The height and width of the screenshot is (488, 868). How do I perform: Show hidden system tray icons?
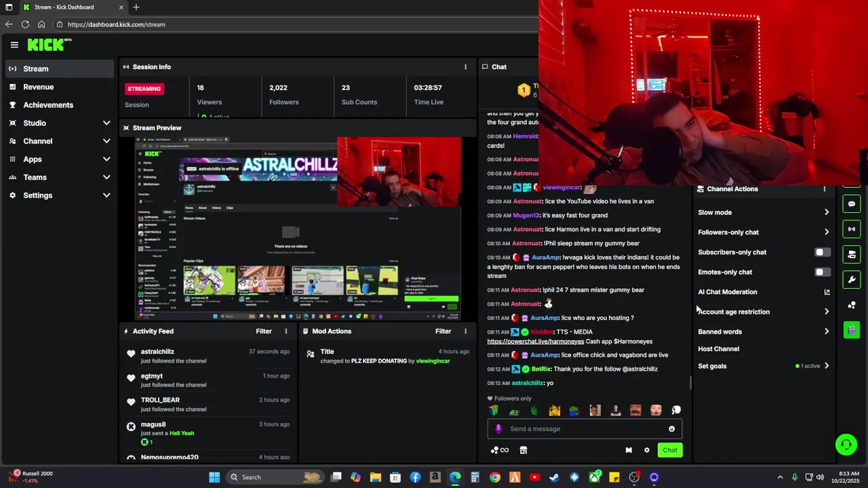[x=780, y=477]
